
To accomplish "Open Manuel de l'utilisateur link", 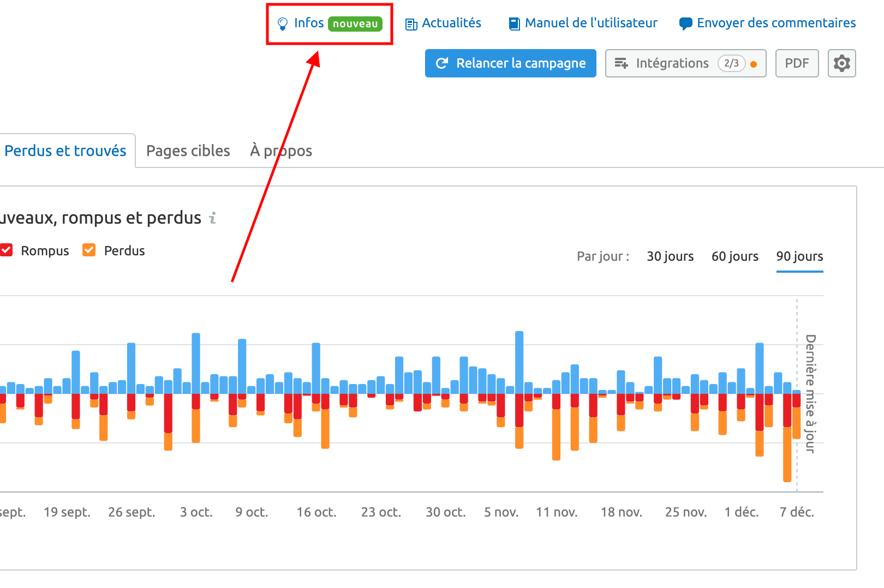I will 591,23.
